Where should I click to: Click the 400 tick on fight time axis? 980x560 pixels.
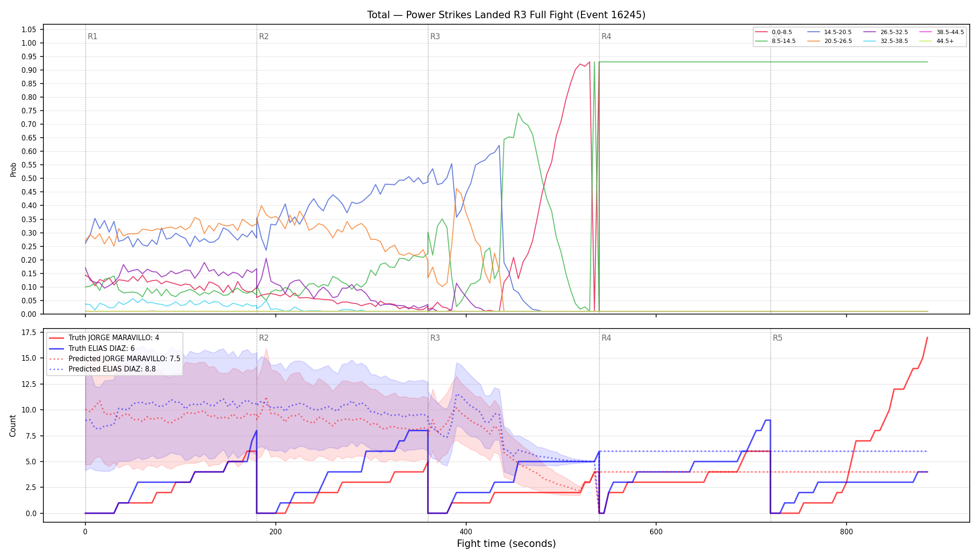[x=466, y=532]
